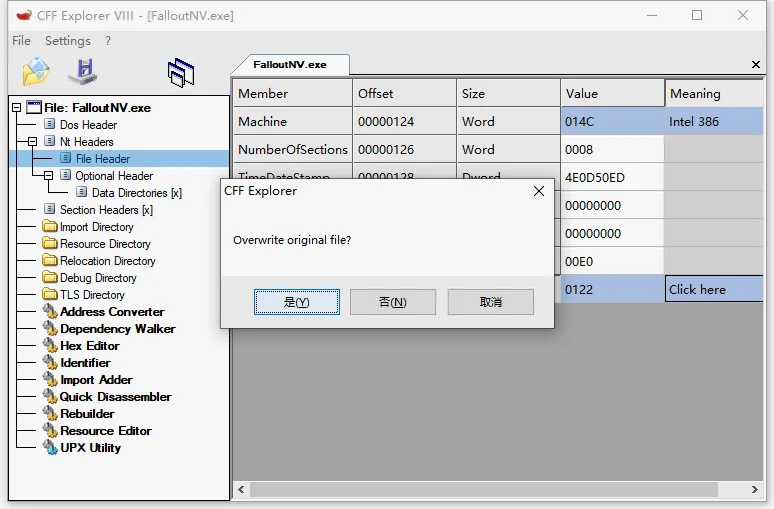Screen dimensions: 774x509
Task: Select the Hex Editor tree label
Action: point(90,346)
